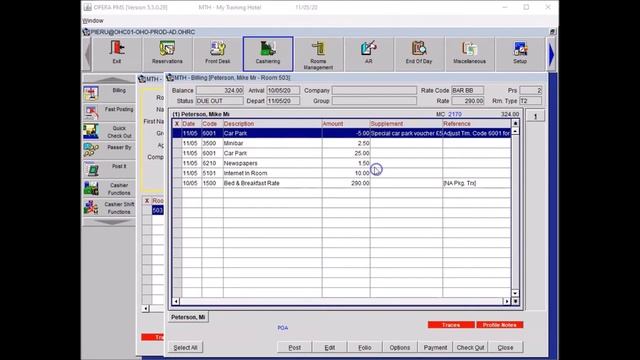
Task: Click the left arrow of main toolbar
Action: point(87,54)
